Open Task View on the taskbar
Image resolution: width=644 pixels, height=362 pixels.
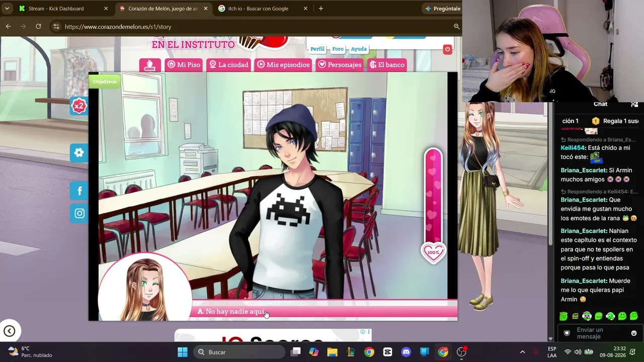click(x=296, y=352)
